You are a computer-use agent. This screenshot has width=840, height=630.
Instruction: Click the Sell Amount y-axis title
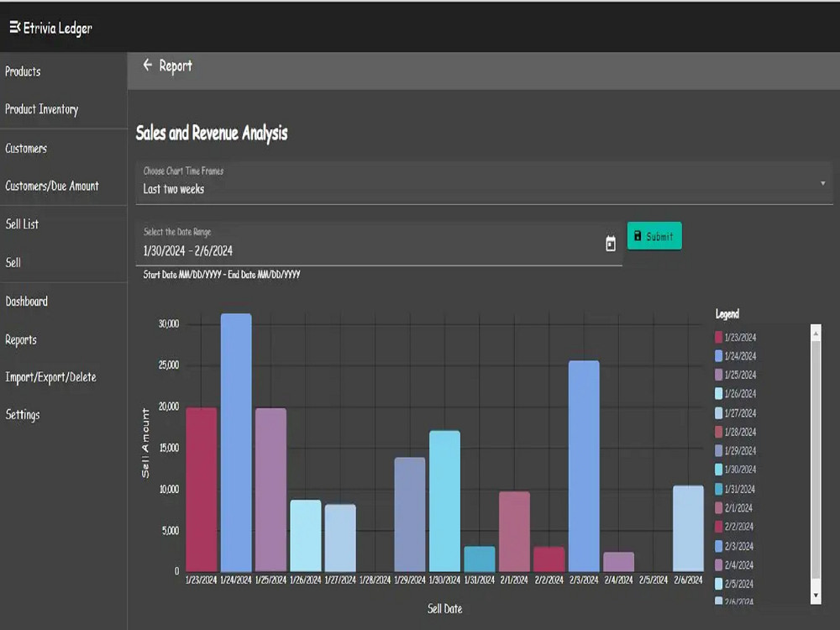tap(145, 443)
